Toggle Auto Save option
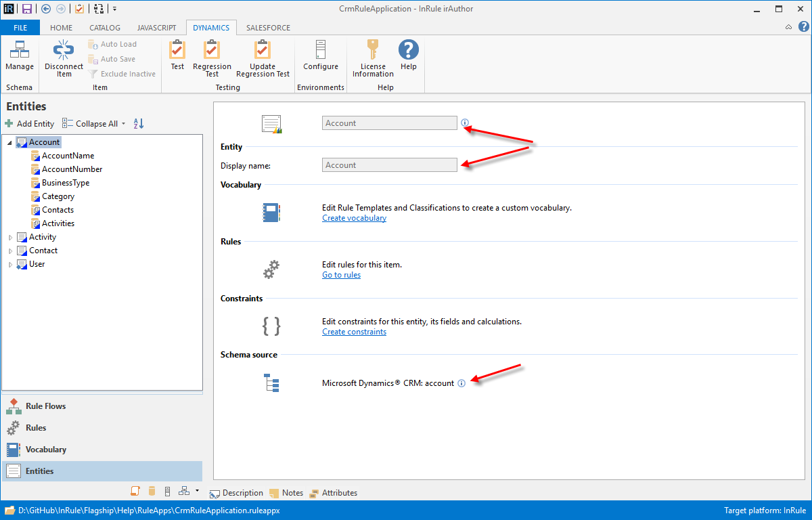 [112, 59]
